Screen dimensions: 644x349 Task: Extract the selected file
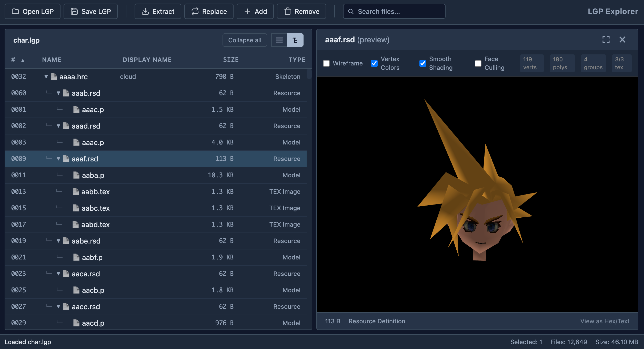(158, 11)
